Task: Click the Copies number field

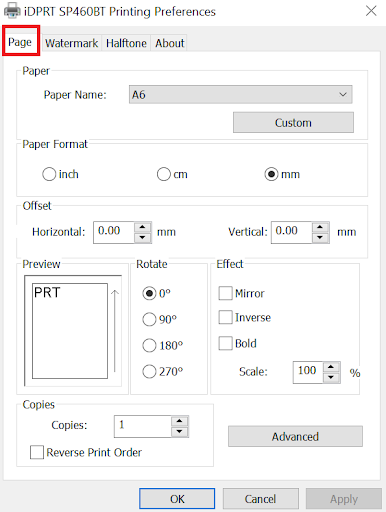Action: tap(143, 426)
